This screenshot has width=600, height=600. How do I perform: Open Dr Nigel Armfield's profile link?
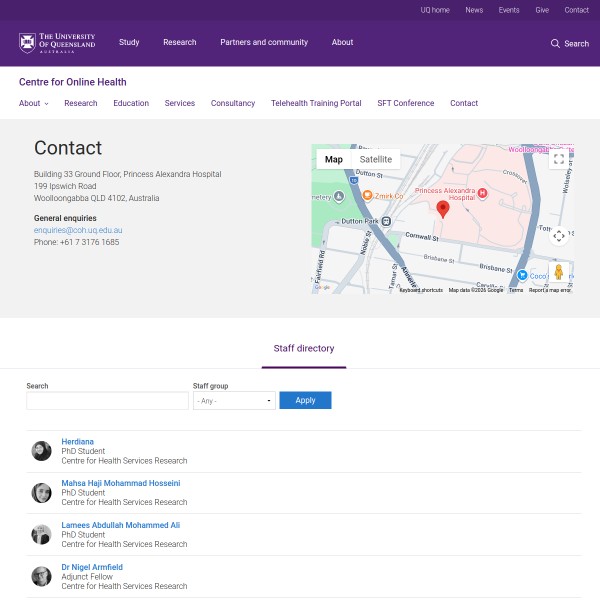92,567
